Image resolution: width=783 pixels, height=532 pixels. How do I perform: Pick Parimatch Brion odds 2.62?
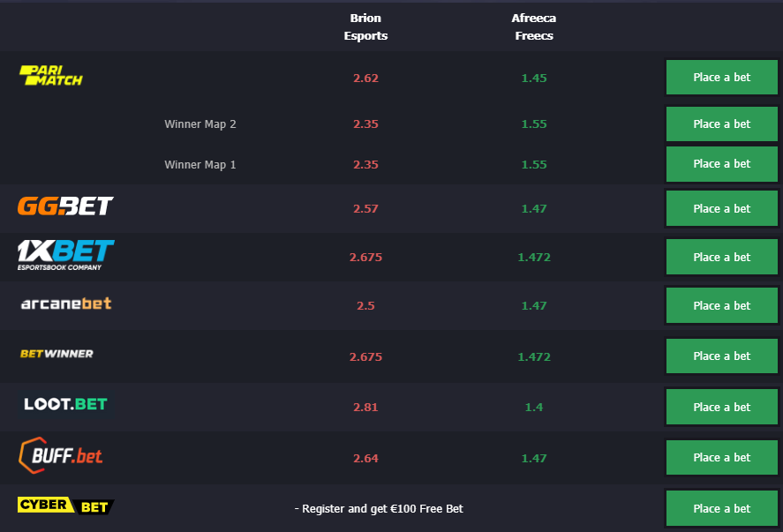[x=365, y=78]
